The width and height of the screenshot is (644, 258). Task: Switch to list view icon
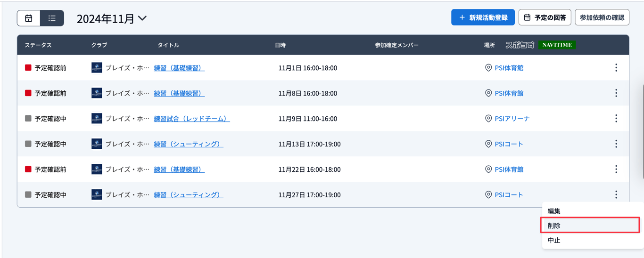click(x=52, y=18)
